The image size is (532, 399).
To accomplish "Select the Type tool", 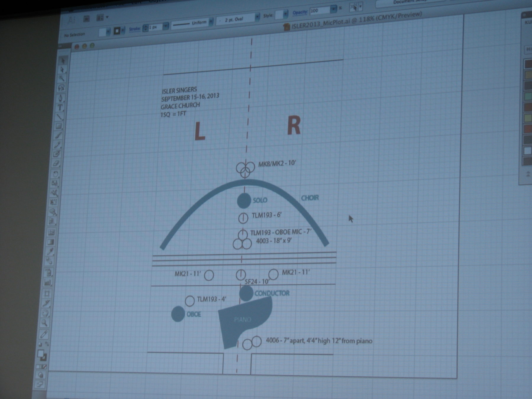I will [x=60, y=108].
